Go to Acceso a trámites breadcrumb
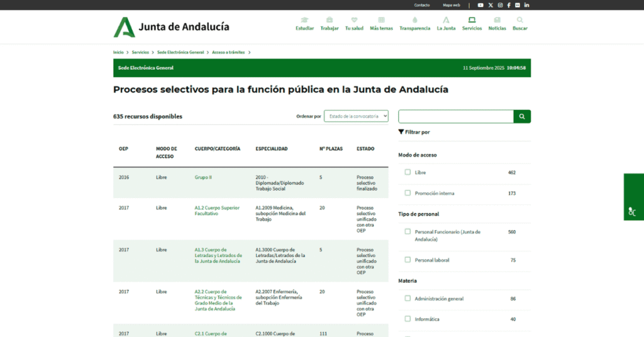The image size is (644, 337). 228,52
